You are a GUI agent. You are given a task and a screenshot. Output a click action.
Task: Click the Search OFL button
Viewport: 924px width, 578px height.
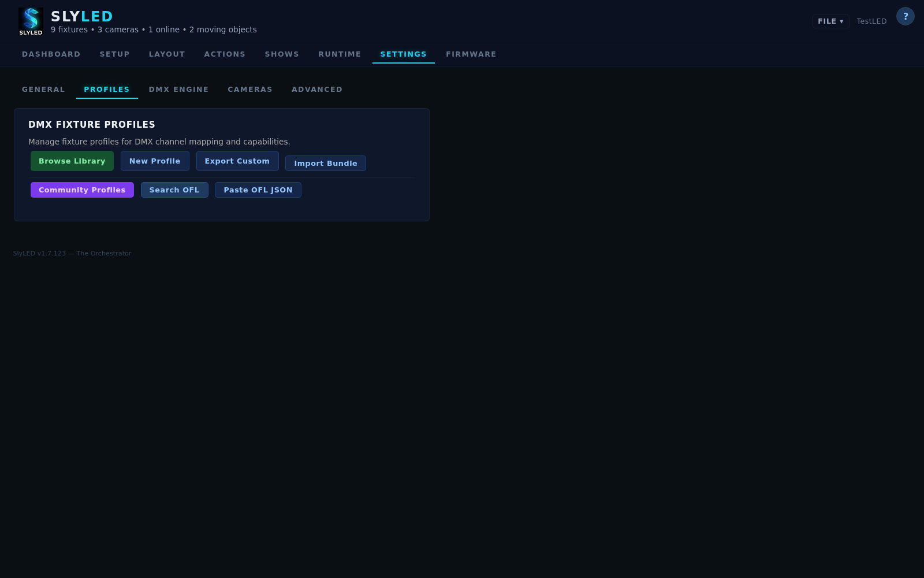pos(174,190)
